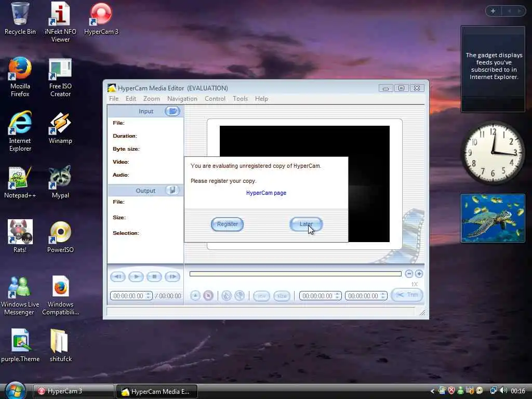The image size is (532, 399).
Task: Click the analog clock gadget
Action: [493, 152]
